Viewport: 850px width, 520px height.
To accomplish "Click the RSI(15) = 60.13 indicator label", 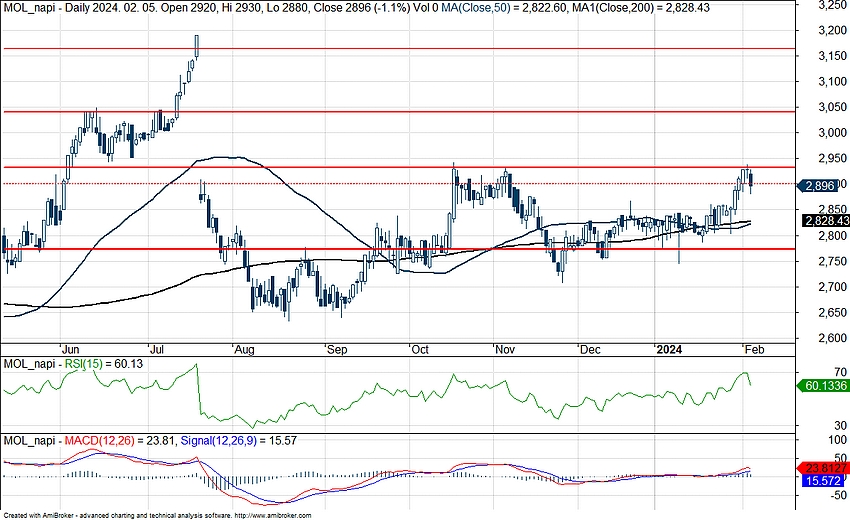I will coord(104,364).
